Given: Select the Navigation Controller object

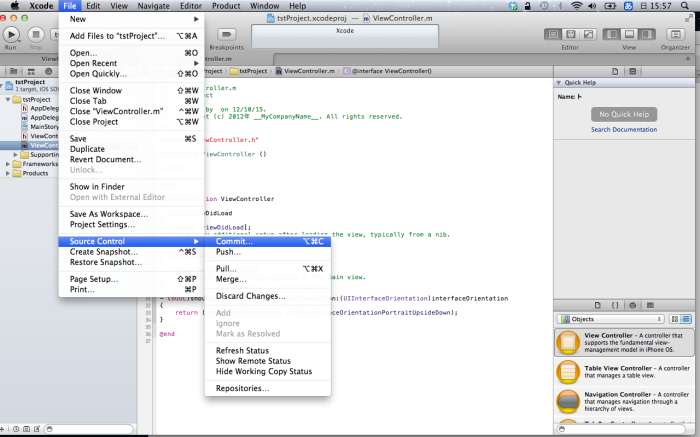Looking at the screenshot, I should [624, 401].
